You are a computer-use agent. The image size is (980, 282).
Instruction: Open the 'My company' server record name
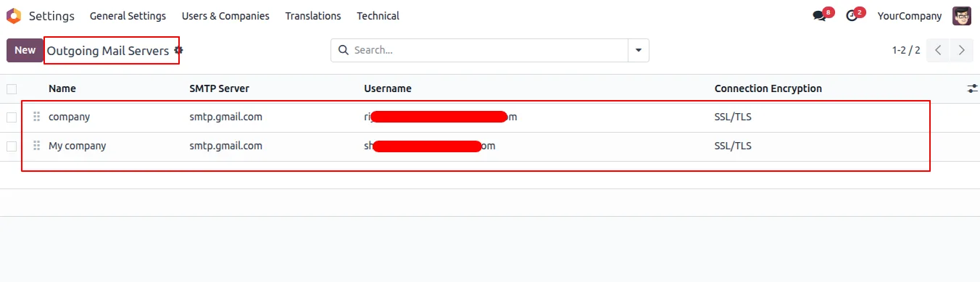(x=77, y=146)
